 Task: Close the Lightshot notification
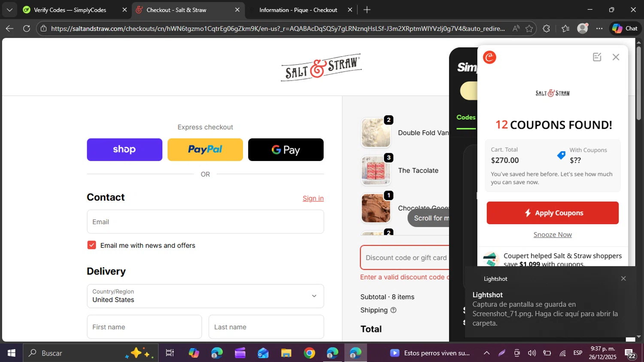(x=623, y=279)
